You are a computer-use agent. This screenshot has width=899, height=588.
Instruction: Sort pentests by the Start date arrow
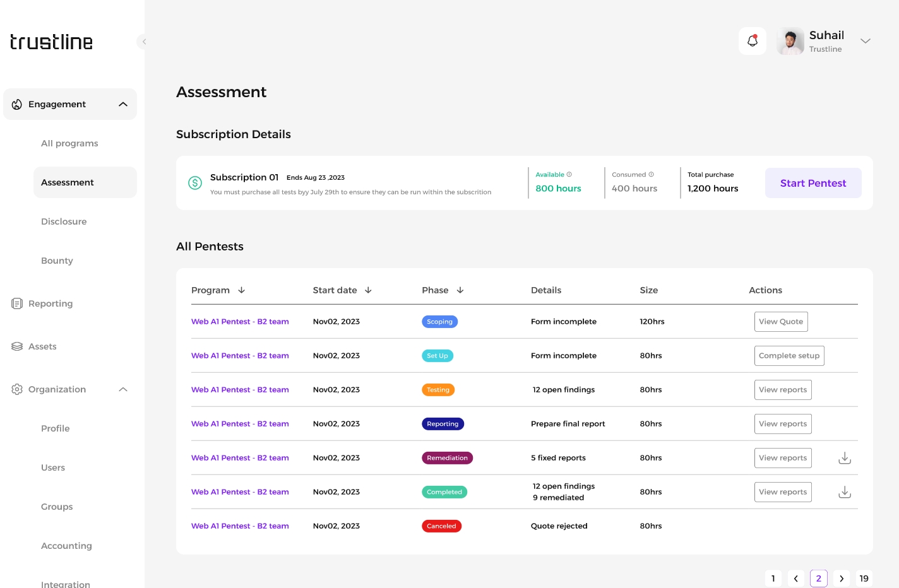click(368, 290)
